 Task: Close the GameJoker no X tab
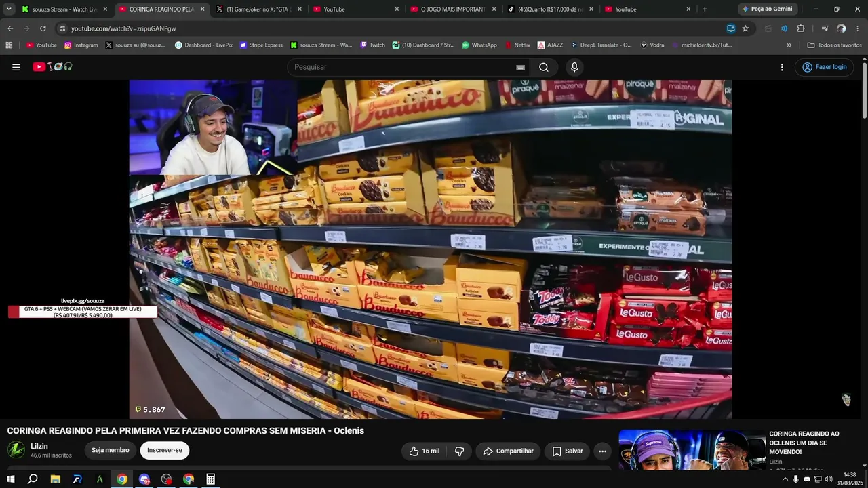click(299, 9)
